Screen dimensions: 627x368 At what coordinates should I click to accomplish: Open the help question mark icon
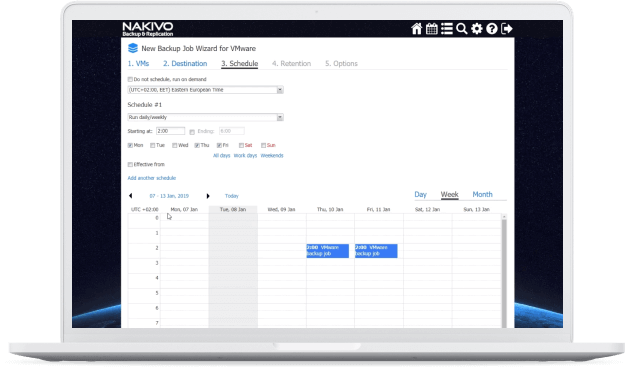coord(492,29)
